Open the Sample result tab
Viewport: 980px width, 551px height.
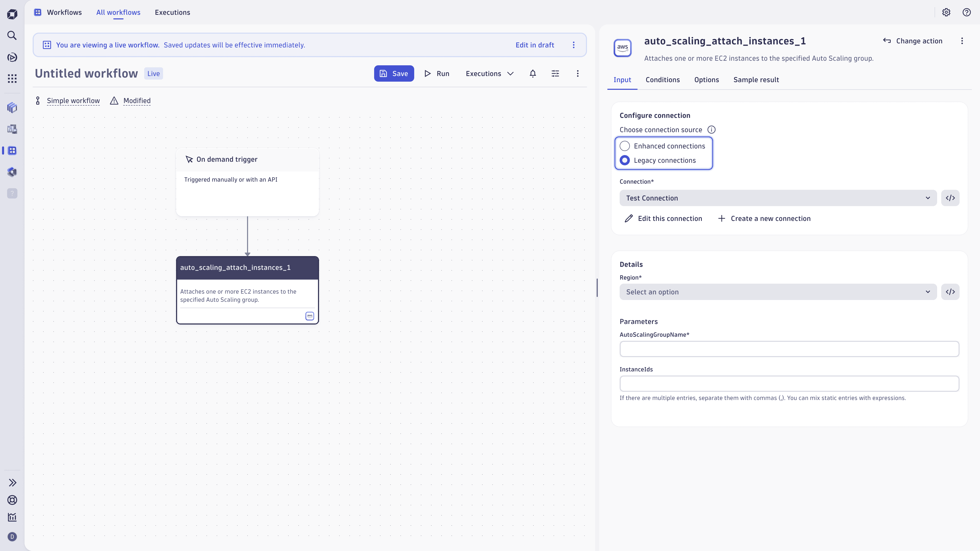click(x=756, y=80)
